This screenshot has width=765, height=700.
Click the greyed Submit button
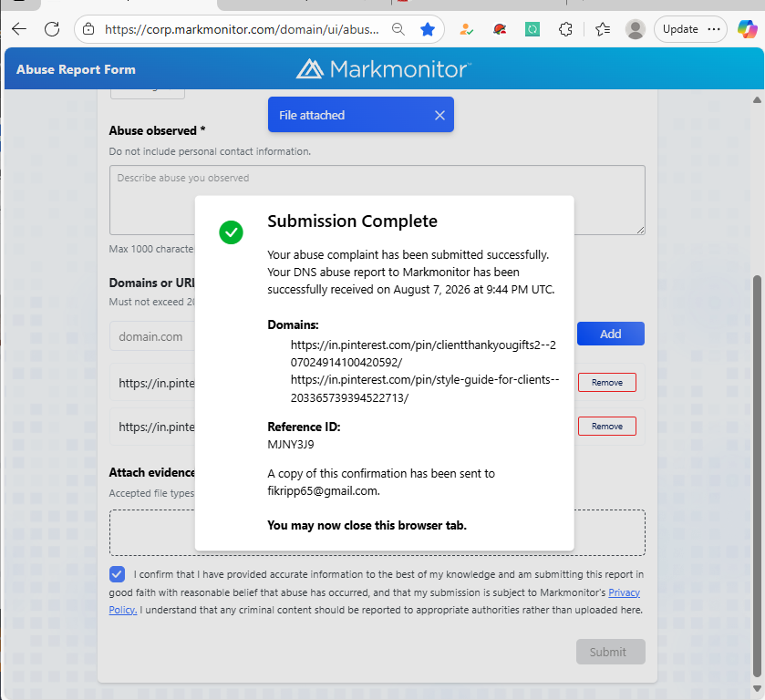(x=610, y=652)
